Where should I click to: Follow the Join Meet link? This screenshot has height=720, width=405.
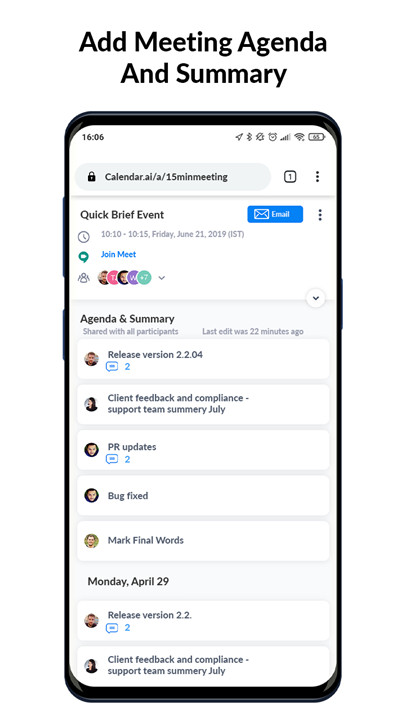pyautogui.click(x=118, y=254)
